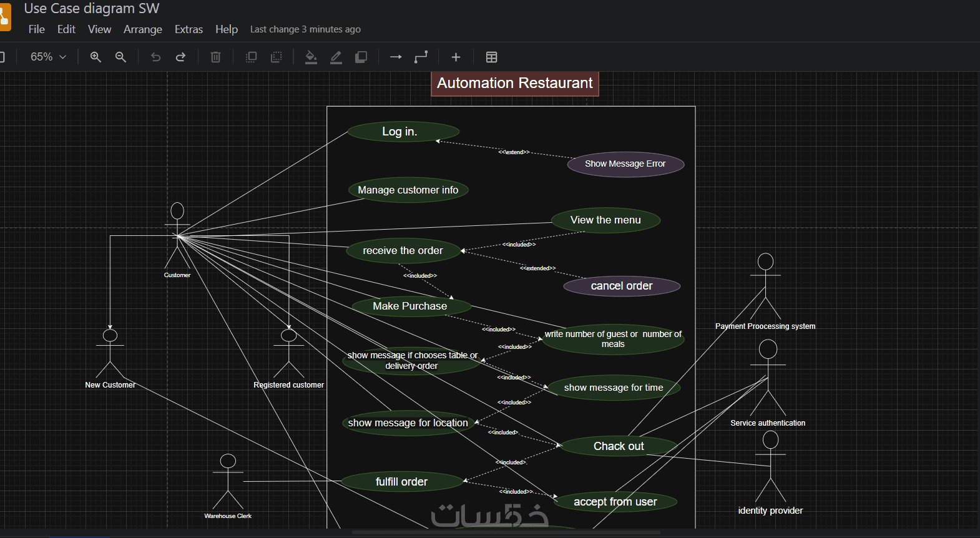This screenshot has height=538, width=980.
Task: Click the 'Last change 3 minutes ago' link
Action: pyautogui.click(x=305, y=29)
